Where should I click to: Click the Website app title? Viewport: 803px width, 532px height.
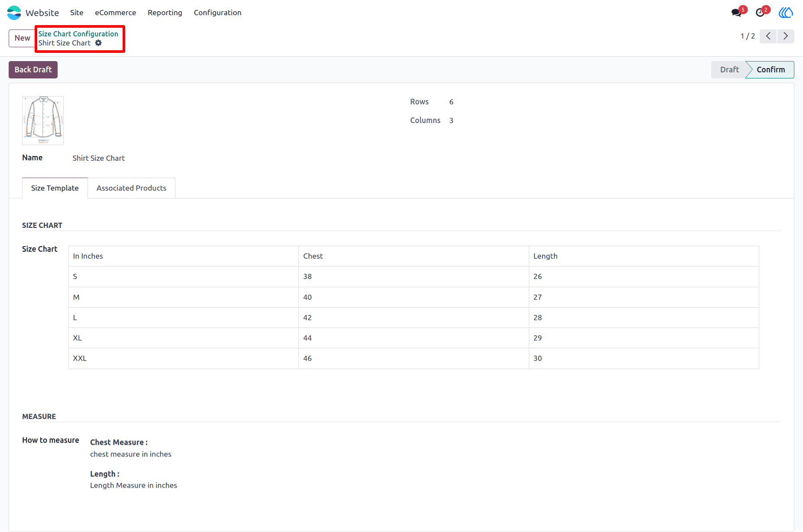(42, 13)
